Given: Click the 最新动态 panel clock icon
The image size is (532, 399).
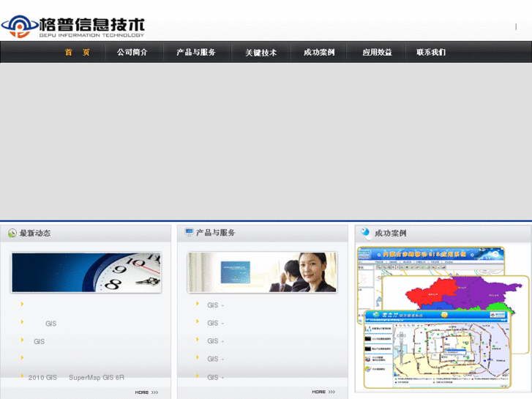Looking at the screenshot, I should click(x=12, y=233).
